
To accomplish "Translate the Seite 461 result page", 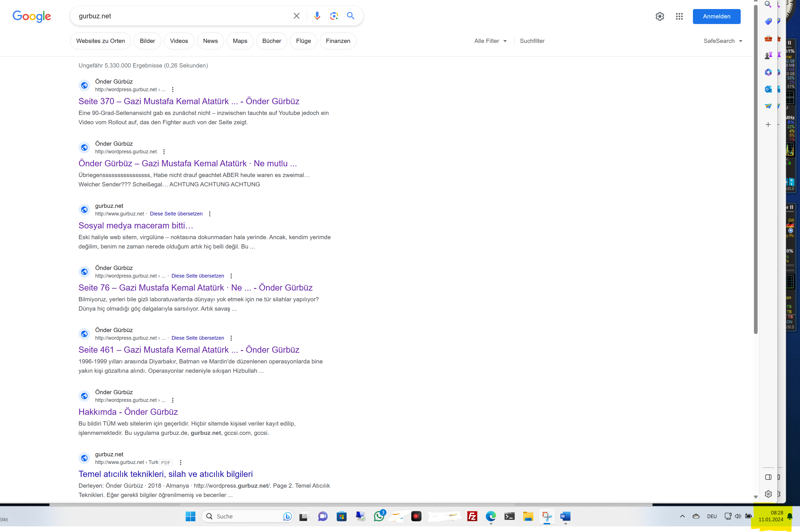I will [197, 338].
